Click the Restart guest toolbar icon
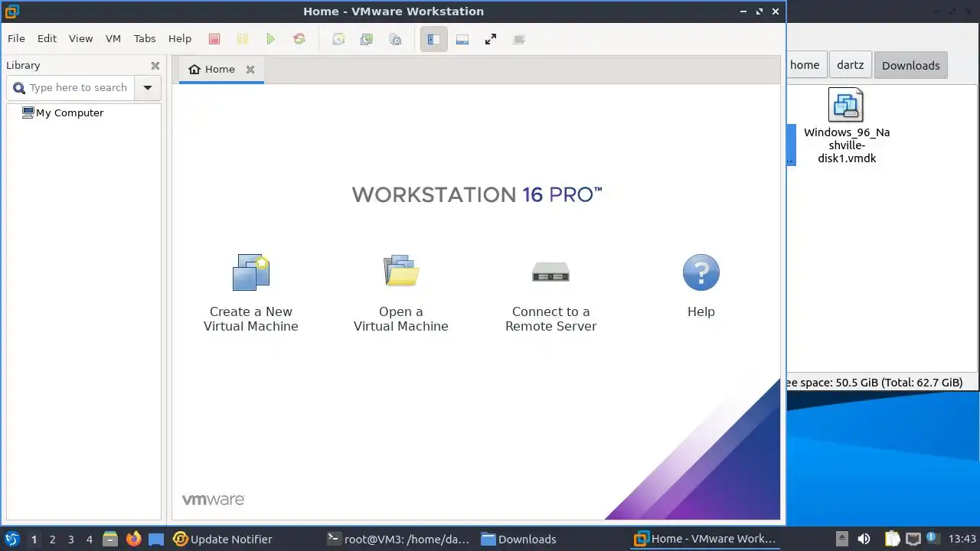Image resolution: width=980 pixels, height=551 pixels. tap(299, 39)
